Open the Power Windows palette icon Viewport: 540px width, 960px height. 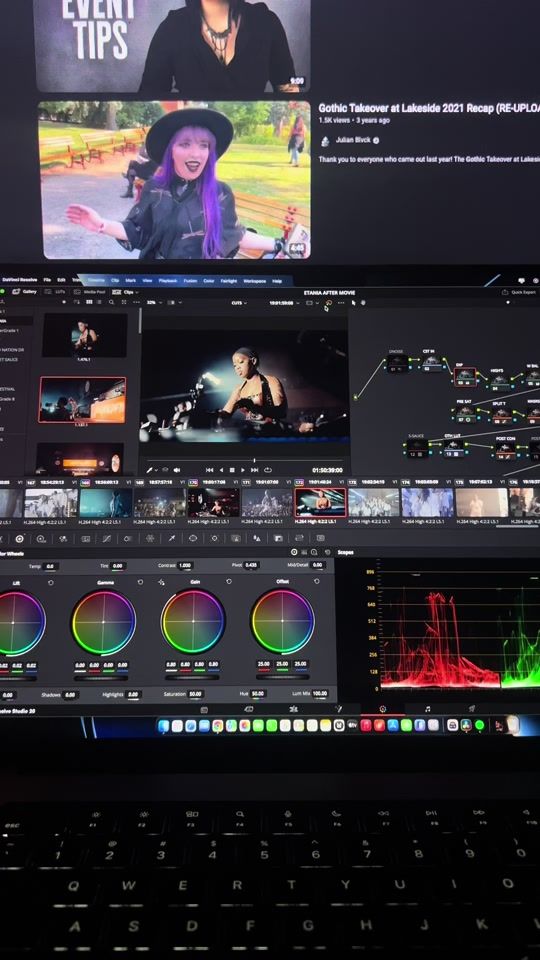point(193,539)
